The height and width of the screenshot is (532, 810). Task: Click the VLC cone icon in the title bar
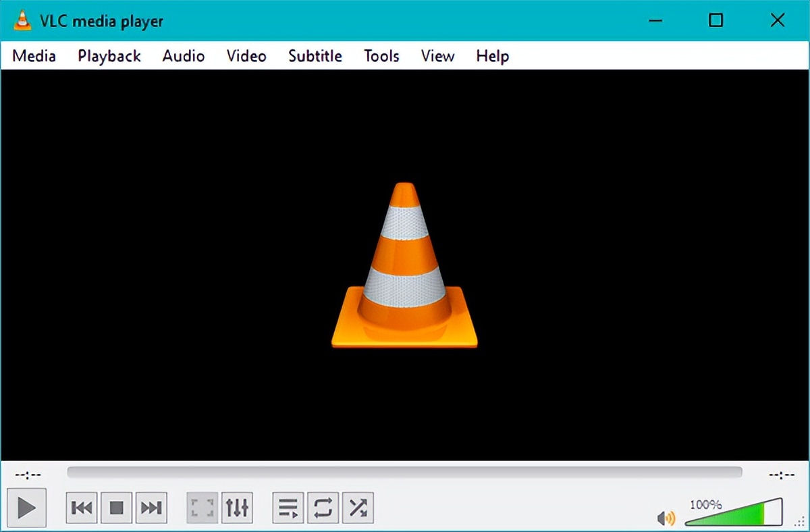(22, 20)
